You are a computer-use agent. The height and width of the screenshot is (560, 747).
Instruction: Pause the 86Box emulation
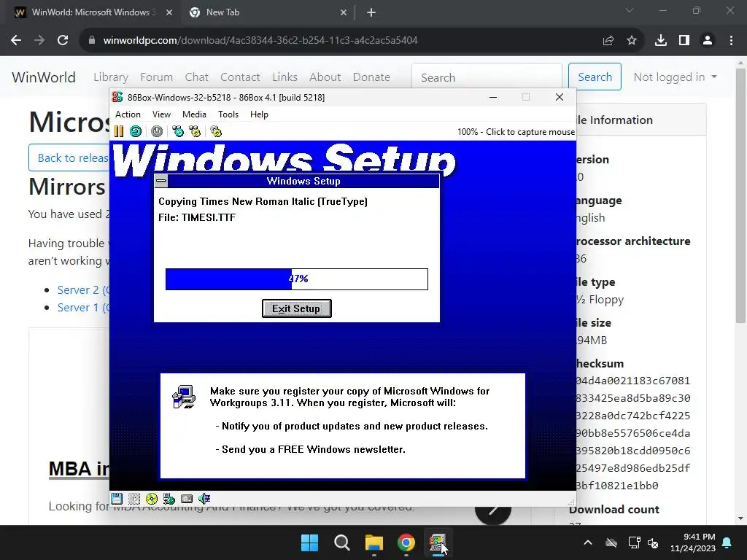coord(119,131)
